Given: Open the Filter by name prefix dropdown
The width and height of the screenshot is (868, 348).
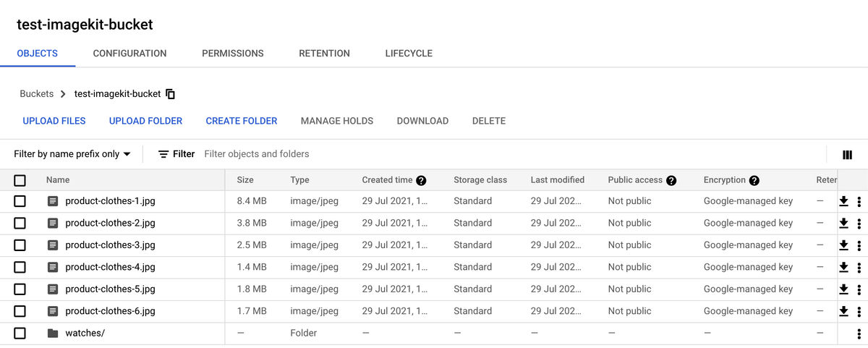Looking at the screenshot, I should click(x=72, y=154).
